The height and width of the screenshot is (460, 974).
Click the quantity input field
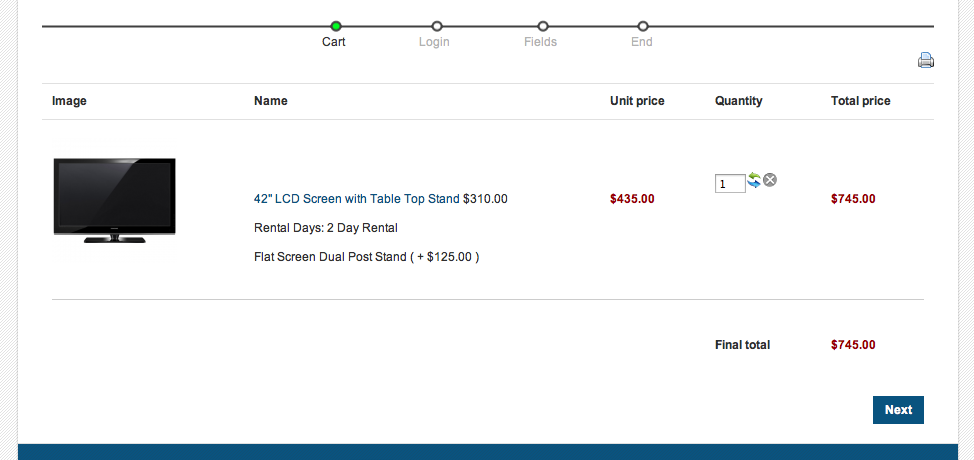point(730,184)
